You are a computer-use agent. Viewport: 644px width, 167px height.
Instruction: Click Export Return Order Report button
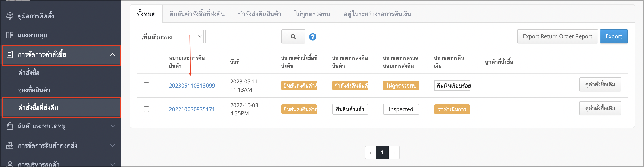point(557,36)
